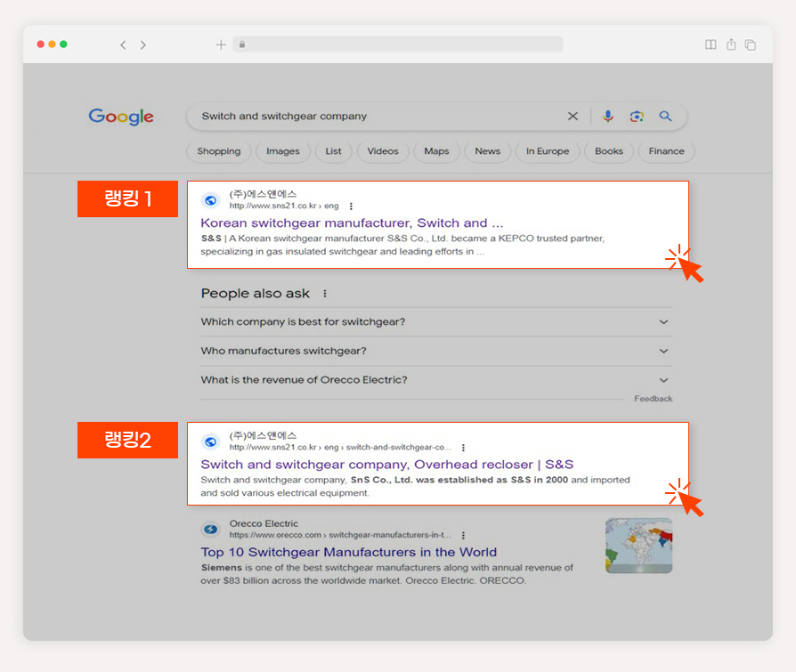The height and width of the screenshot is (672, 796).
Task: Click the browser share icon
Action: click(x=731, y=45)
